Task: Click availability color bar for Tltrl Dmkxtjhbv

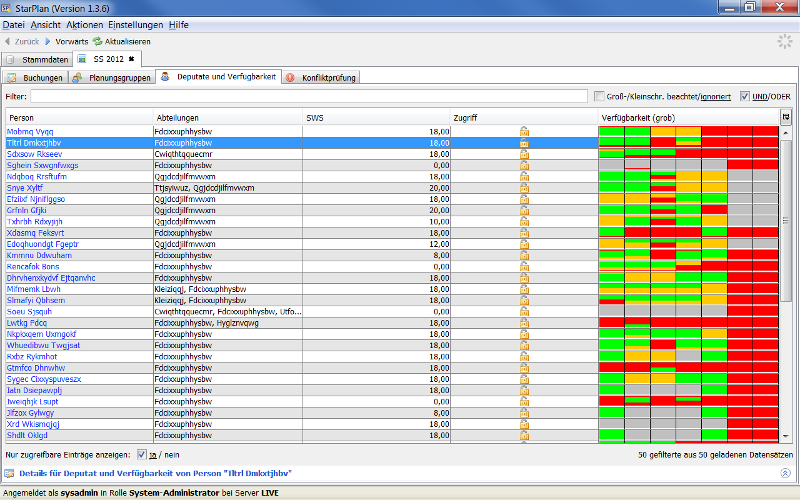Action: click(x=689, y=143)
